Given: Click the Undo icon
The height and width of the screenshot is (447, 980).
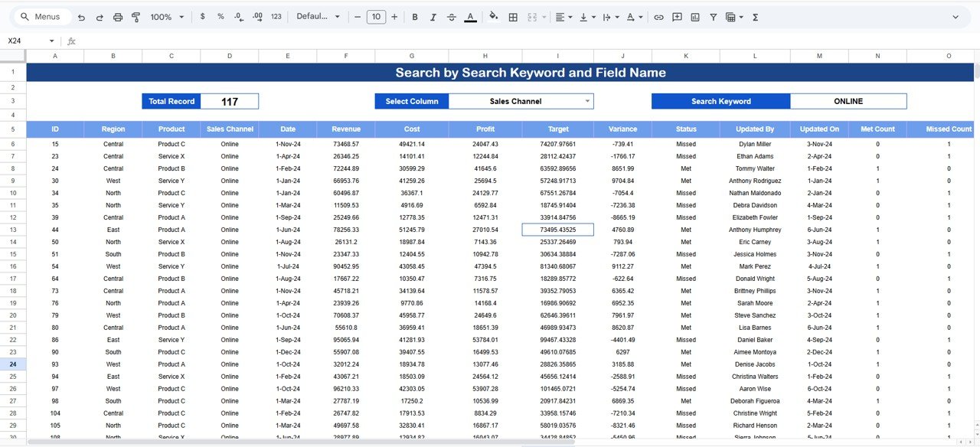Looking at the screenshot, I should (81, 17).
